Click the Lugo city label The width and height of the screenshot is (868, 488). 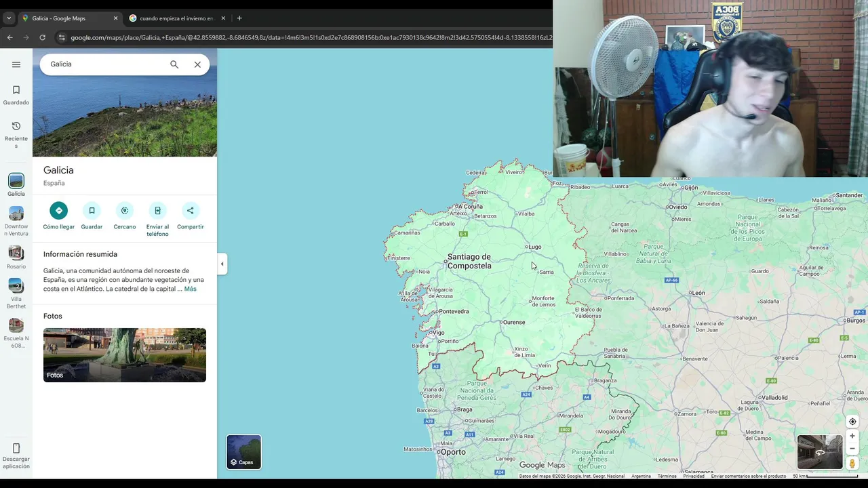[535, 247]
